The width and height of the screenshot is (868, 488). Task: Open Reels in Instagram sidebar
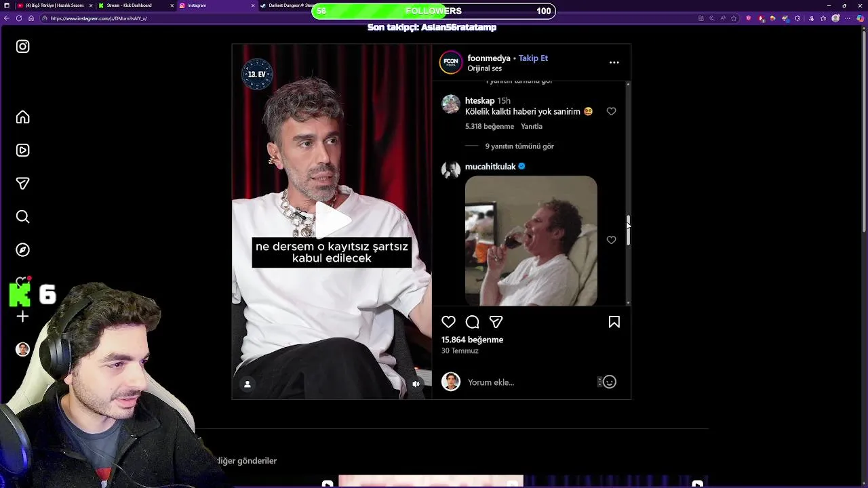click(x=23, y=150)
